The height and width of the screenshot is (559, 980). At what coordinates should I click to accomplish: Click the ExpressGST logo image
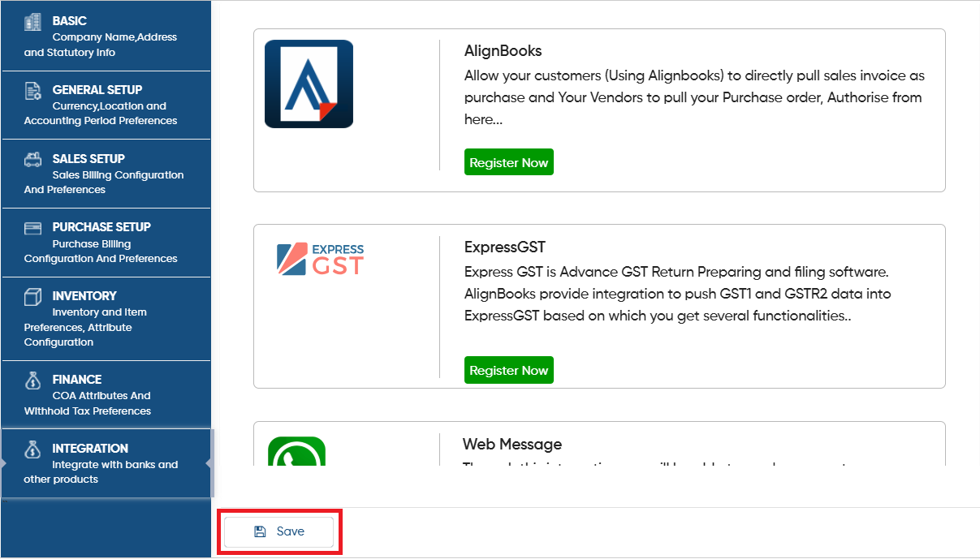320,260
